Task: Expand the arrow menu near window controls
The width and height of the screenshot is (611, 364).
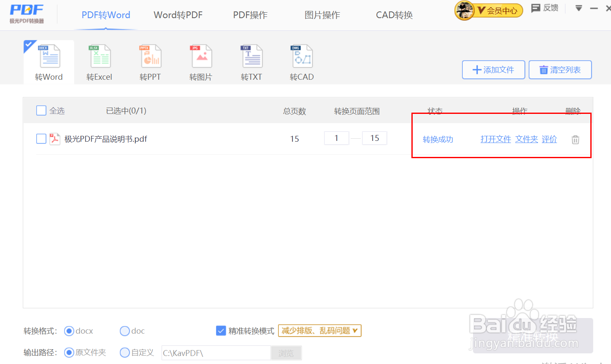Action: click(x=578, y=8)
